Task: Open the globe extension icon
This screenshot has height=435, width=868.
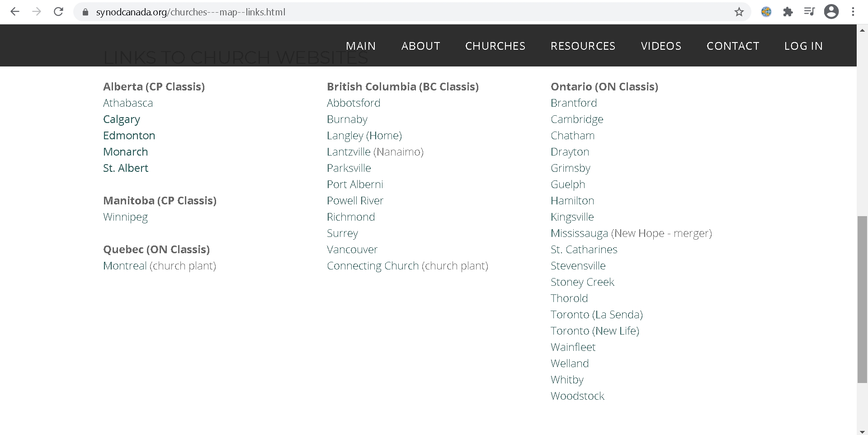Action: [766, 12]
